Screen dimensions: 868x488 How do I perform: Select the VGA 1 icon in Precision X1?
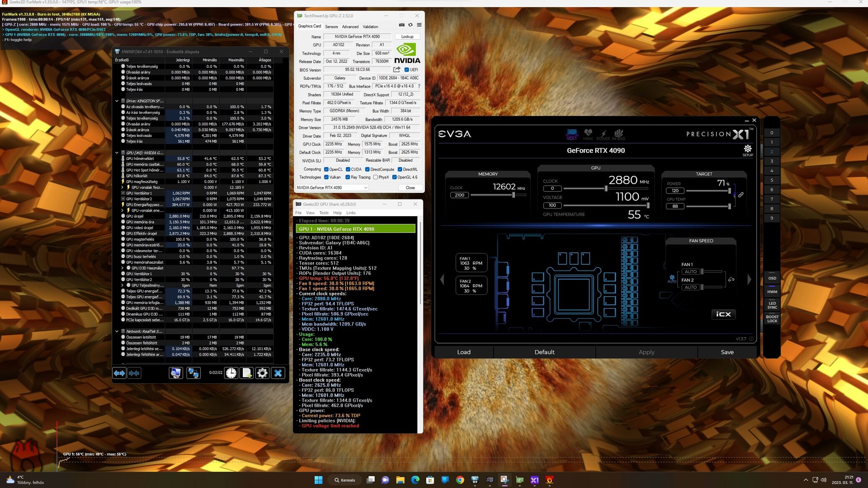click(572, 134)
